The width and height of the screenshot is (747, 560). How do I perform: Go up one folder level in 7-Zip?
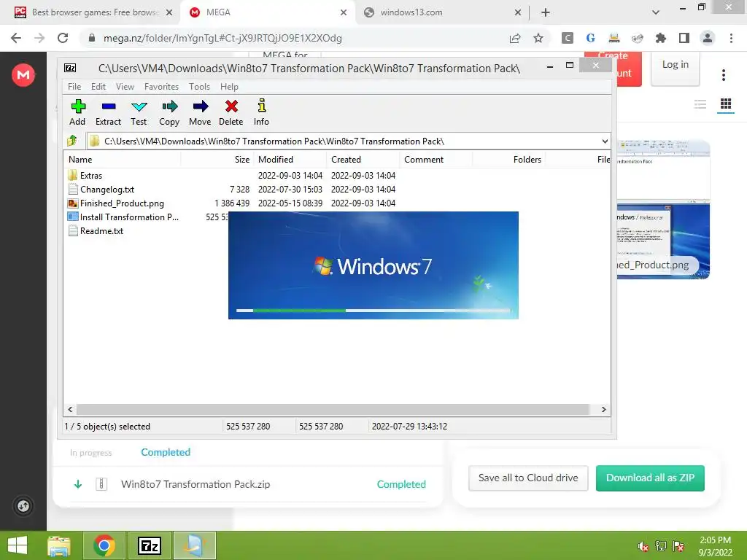(x=72, y=141)
